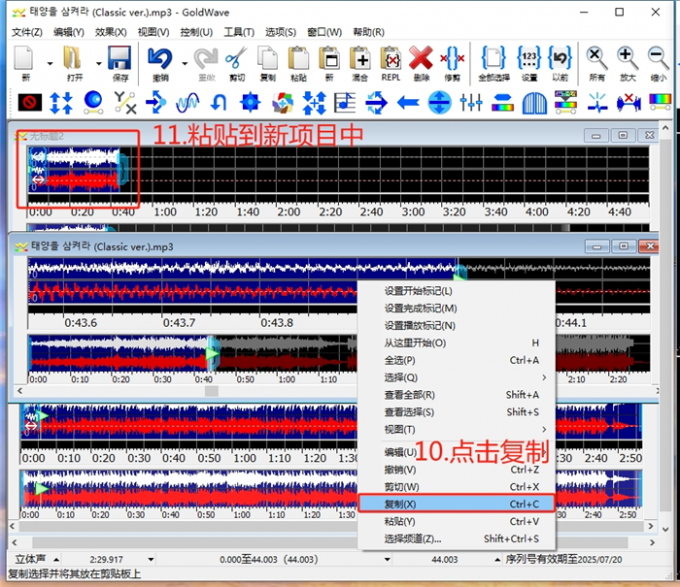680x587 pixels.
Task: Zoom out with the magnifier minus icon
Action: coord(658,63)
